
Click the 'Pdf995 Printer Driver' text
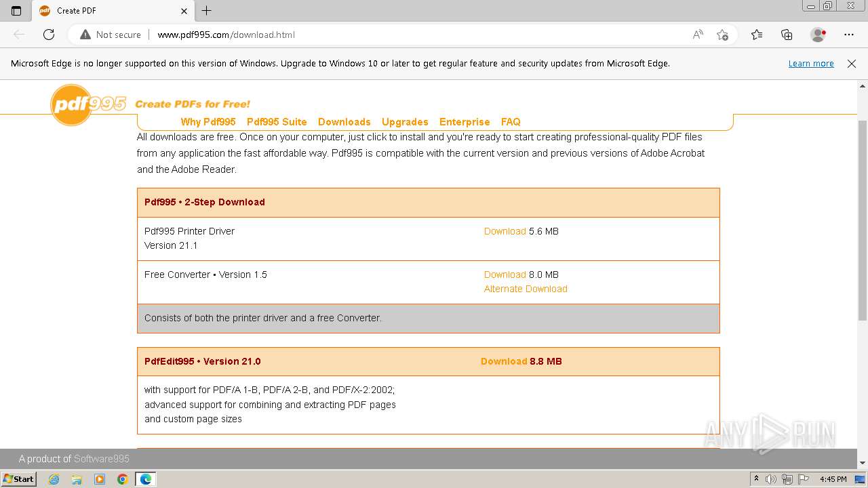tap(189, 231)
